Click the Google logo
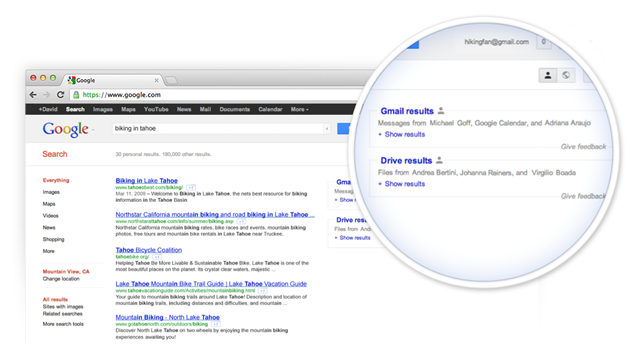The image size is (635, 364). [66, 129]
